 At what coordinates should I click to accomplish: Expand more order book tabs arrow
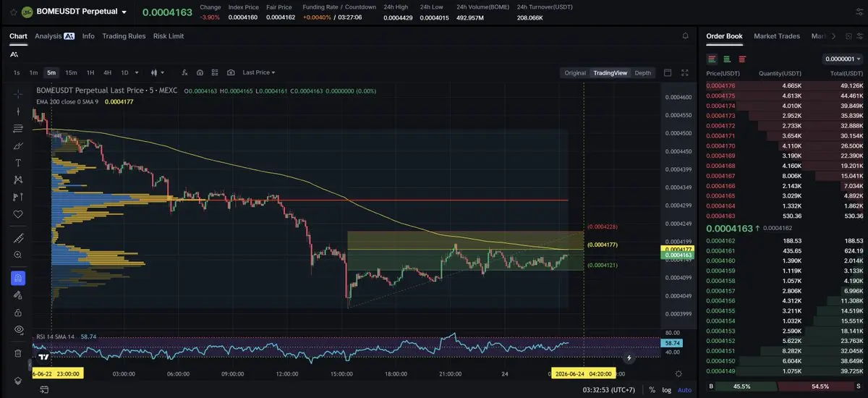(833, 35)
